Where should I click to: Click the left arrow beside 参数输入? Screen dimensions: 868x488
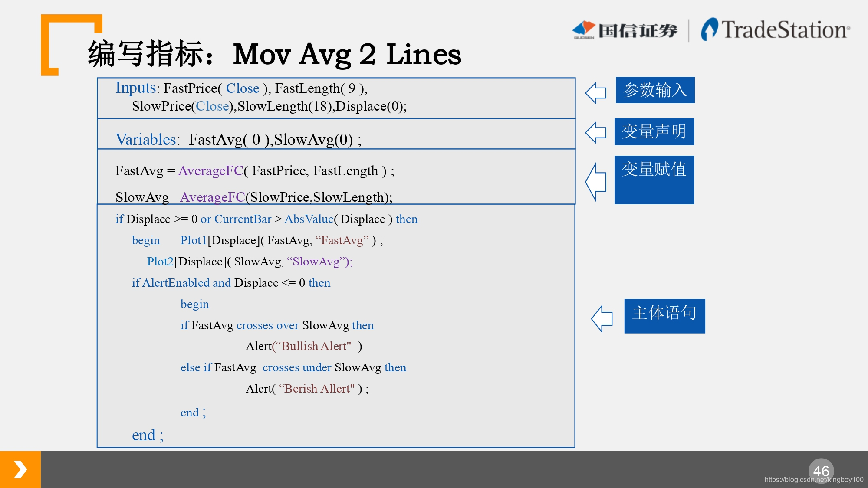(x=596, y=93)
